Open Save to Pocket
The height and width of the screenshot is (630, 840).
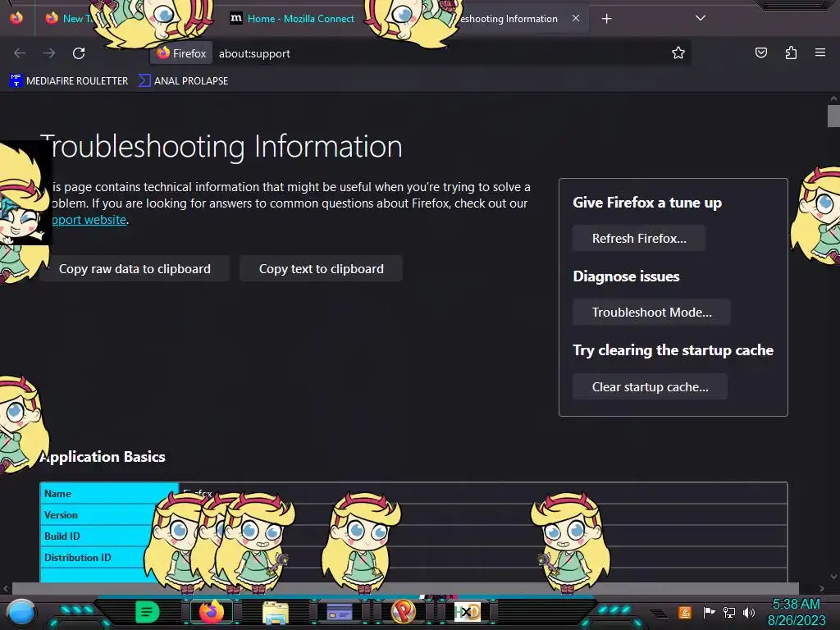tap(761, 52)
